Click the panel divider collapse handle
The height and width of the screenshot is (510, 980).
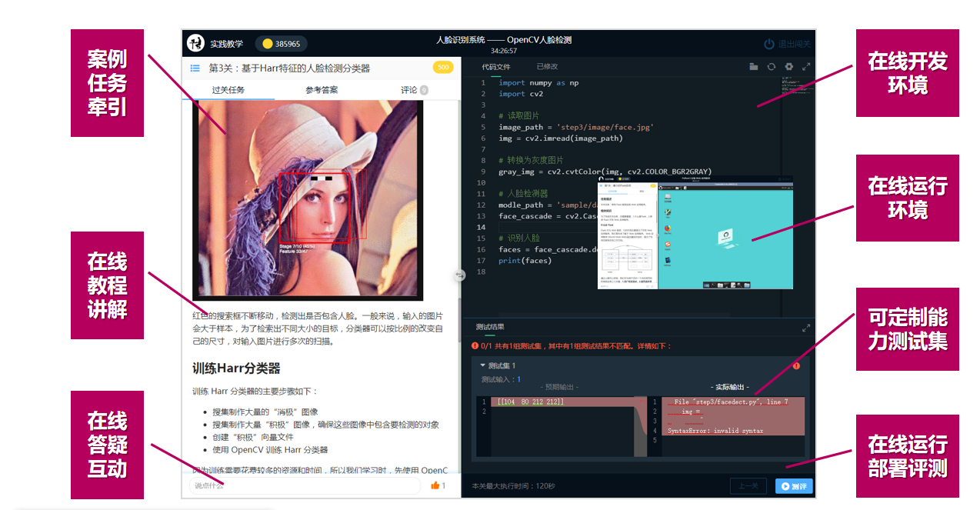click(x=460, y=275)
